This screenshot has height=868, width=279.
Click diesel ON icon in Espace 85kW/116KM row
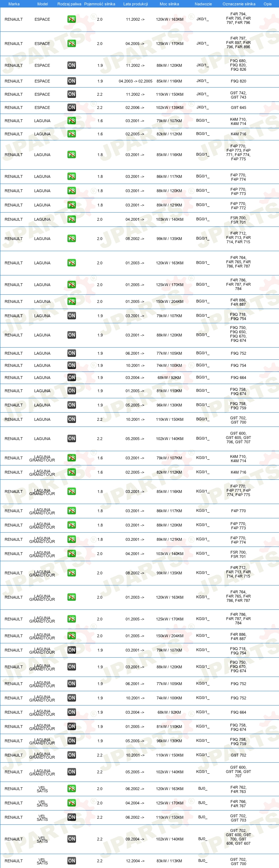point(72,81)
